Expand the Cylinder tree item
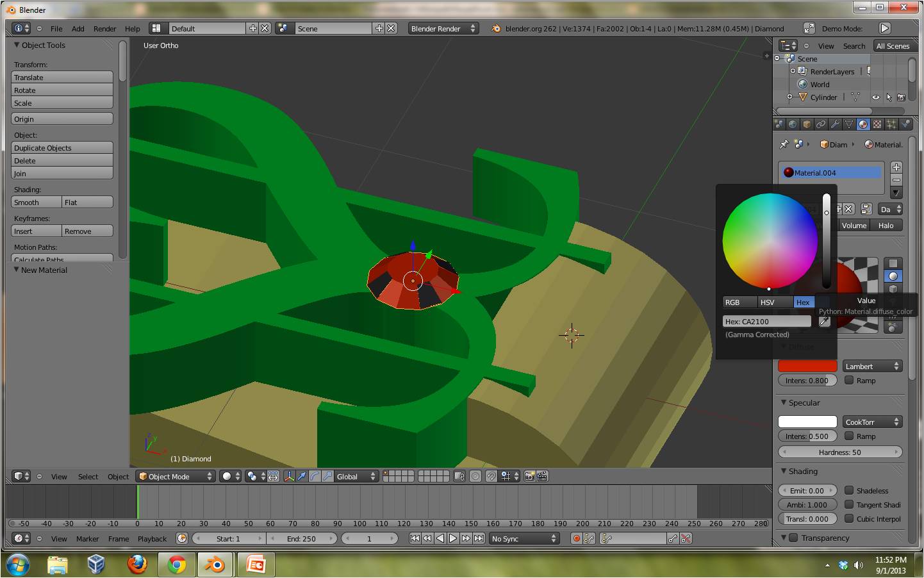 pyautogui.click(x=790, y=97)
